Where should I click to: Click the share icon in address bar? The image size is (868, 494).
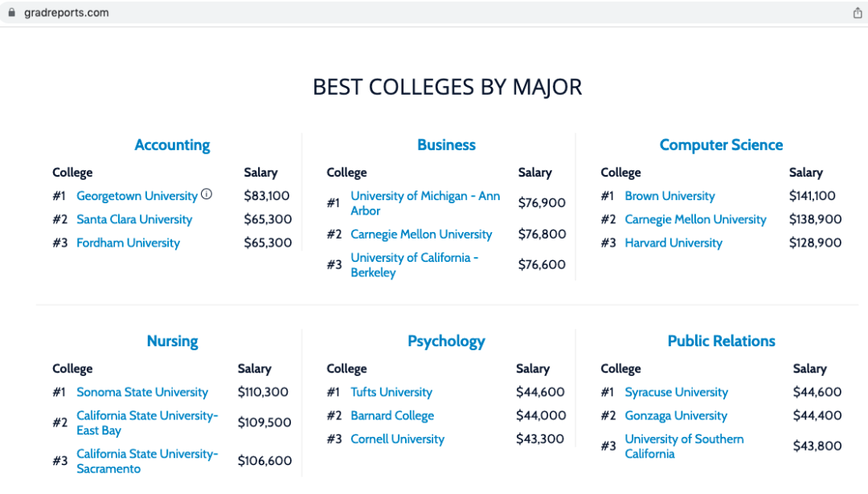coord(858,13)
